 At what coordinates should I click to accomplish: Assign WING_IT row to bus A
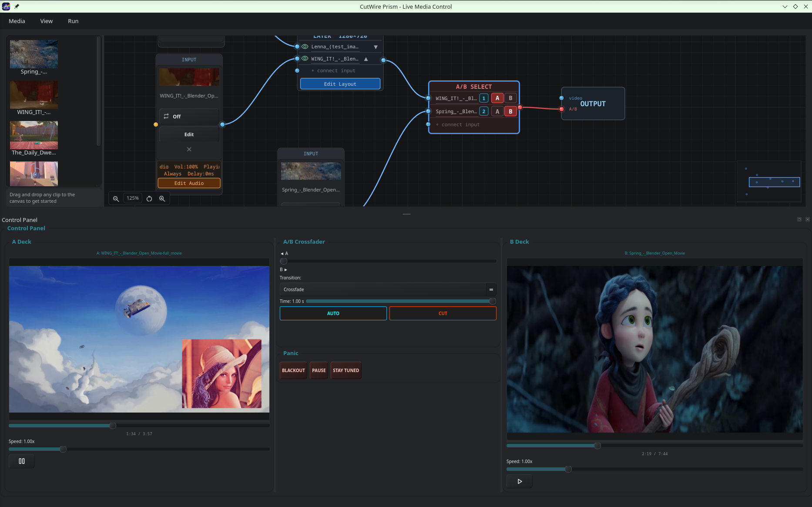pyautogui.click(x=497, y=98)
